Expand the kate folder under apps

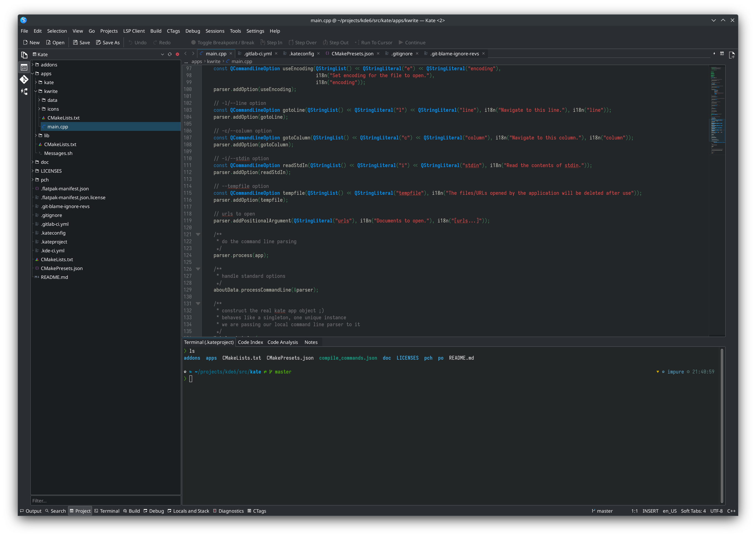[36, 82]
